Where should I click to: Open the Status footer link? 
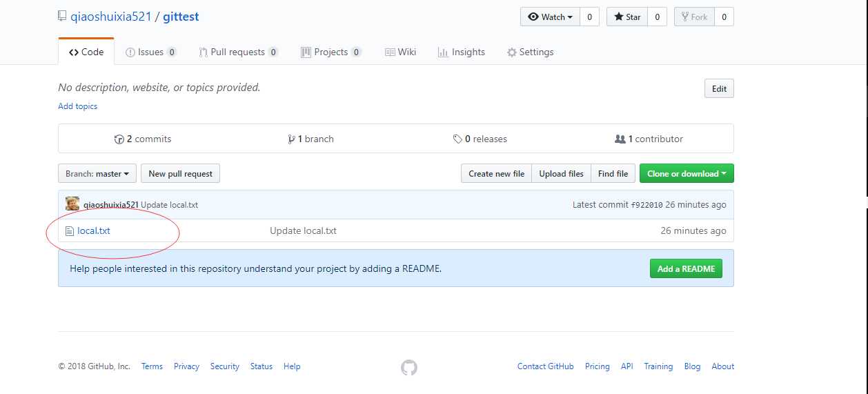[262, 366]
